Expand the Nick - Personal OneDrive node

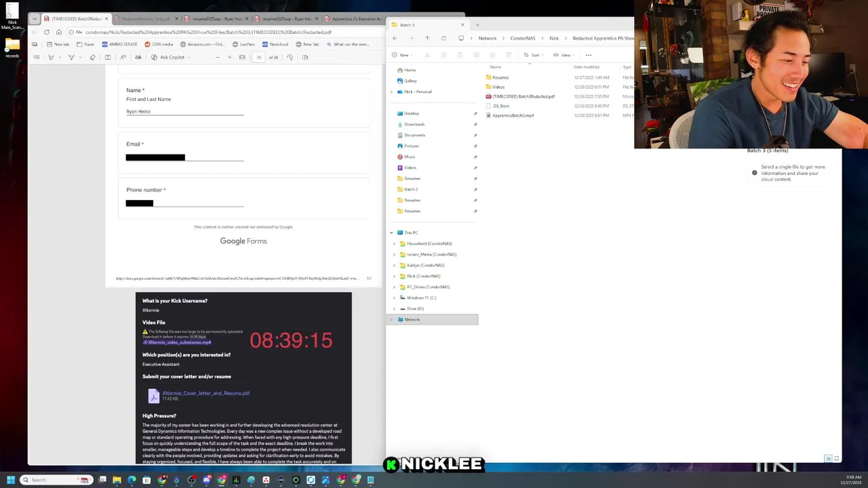391,91
